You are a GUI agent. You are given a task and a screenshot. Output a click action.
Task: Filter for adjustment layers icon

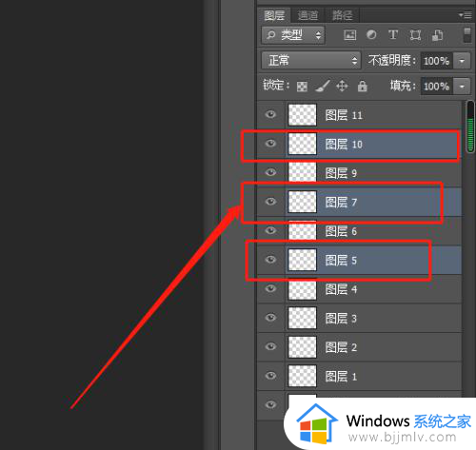(371, 34)
